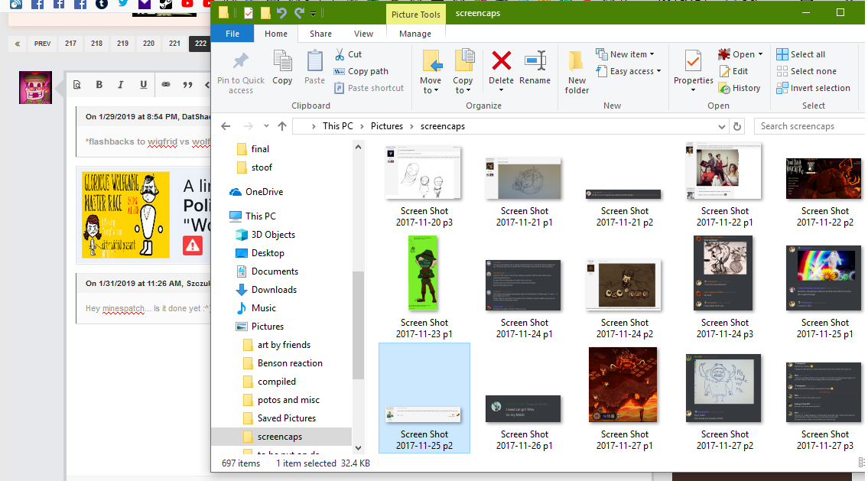Open the Downloads folder in navigation pane
The height and width of the screenshot is (481, 868).
pyautogui.click(x=274, y=290)
